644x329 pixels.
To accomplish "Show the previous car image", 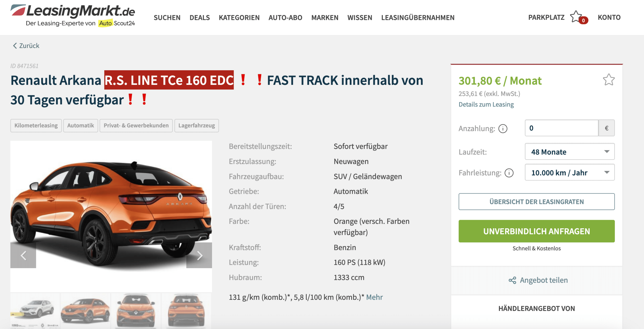I will click(x=23, y=255).
